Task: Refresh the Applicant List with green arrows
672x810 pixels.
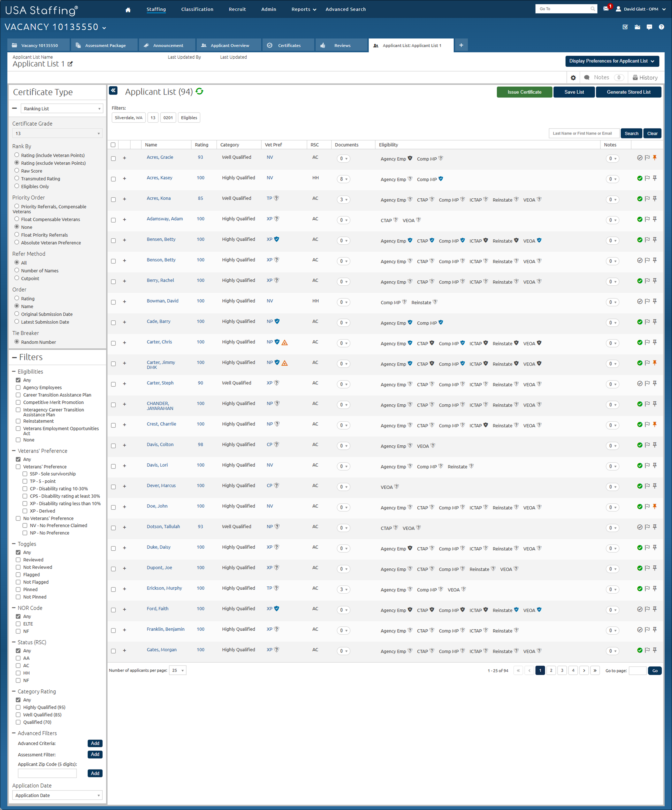Action: [x=200, y=91]
